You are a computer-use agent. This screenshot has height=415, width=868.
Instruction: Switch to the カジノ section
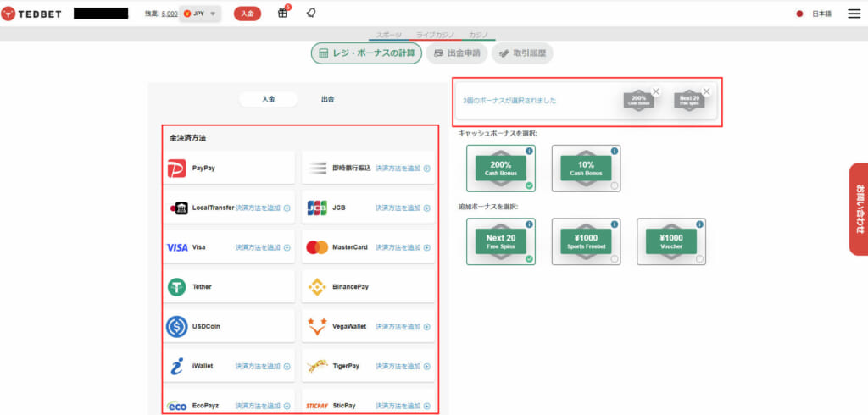[x=478, y=35]
